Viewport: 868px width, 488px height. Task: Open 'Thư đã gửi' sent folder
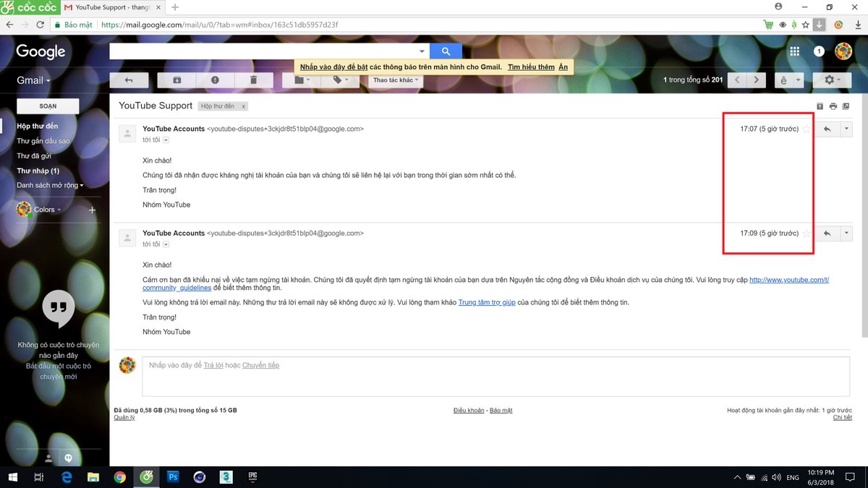coord(34,156)
